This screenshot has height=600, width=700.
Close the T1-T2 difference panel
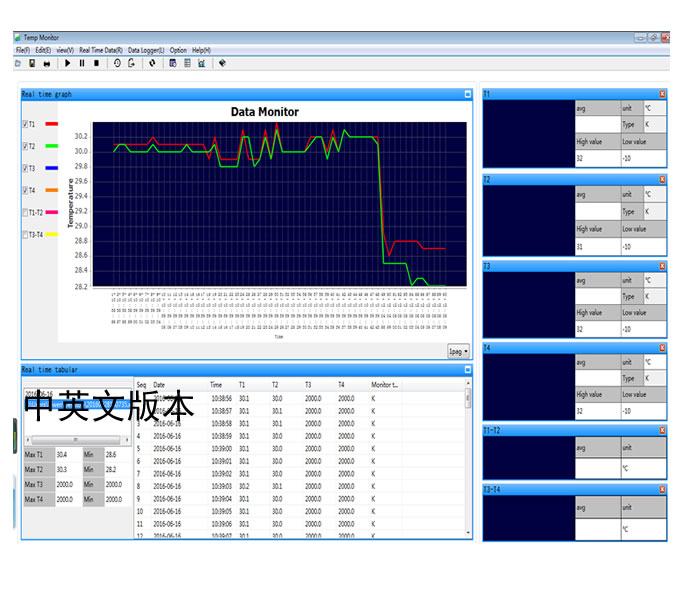662,430
